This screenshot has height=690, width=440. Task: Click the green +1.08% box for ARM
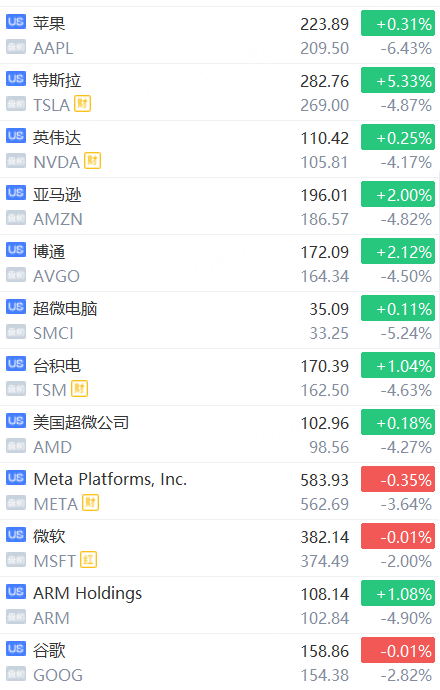398,593
